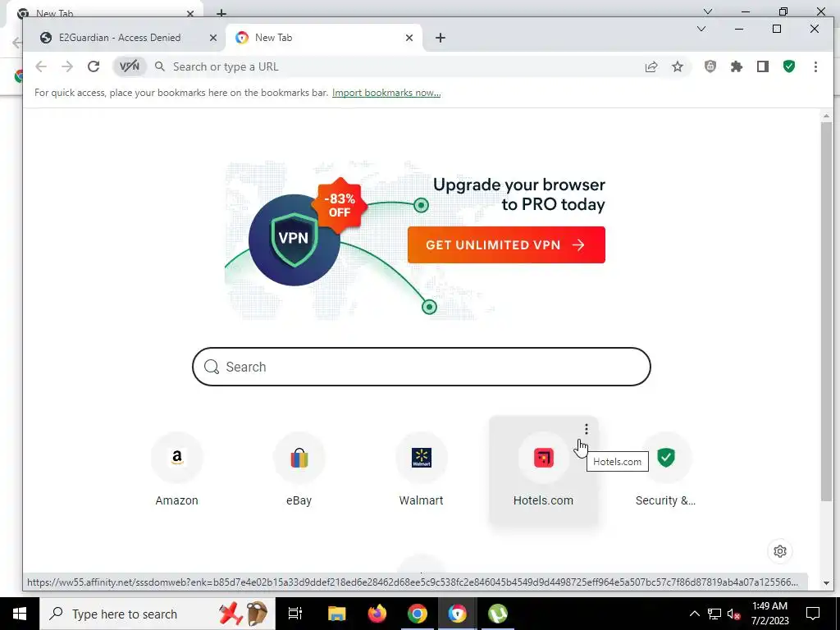Click the VPN shield promo graphic
Viewport: 840px width, 630px height.
294,240
